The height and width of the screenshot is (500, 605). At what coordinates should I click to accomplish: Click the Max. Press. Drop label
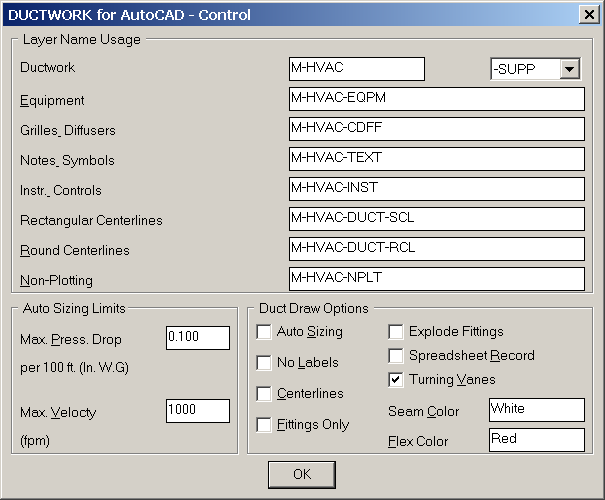[71, 340]
